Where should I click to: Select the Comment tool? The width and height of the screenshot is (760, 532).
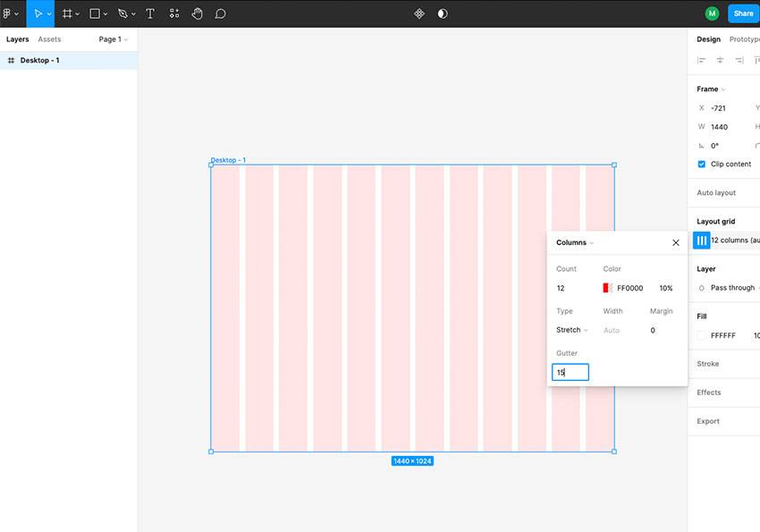(220, 13)
